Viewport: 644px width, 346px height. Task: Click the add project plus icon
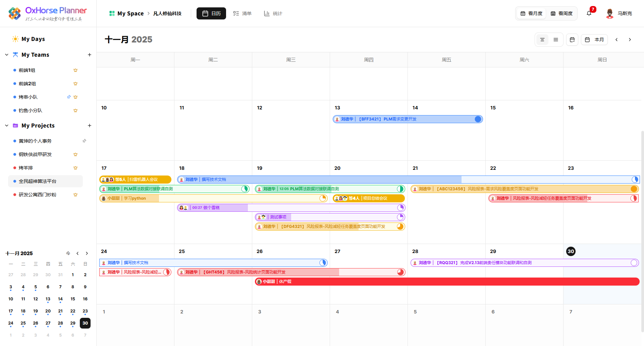pos(90,126)
